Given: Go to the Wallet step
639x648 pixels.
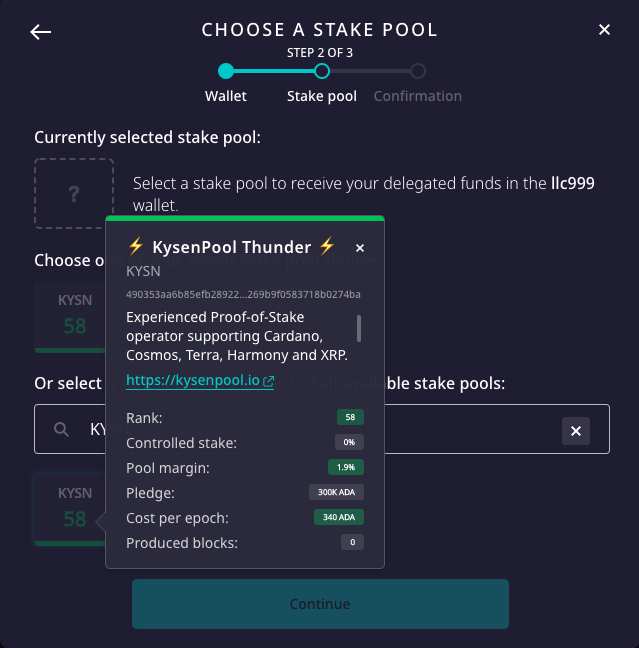Looking at the screenshot, I should pyautogui.click(x=226, y=71).
